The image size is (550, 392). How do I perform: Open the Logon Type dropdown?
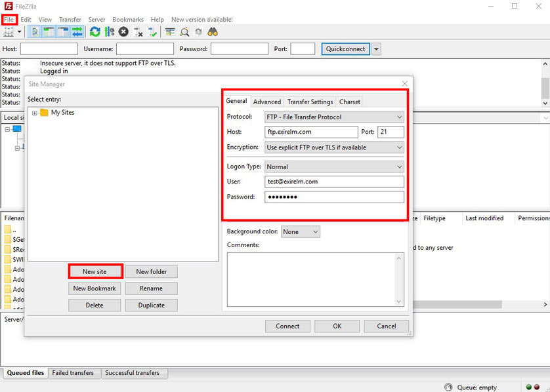(334, 167)
